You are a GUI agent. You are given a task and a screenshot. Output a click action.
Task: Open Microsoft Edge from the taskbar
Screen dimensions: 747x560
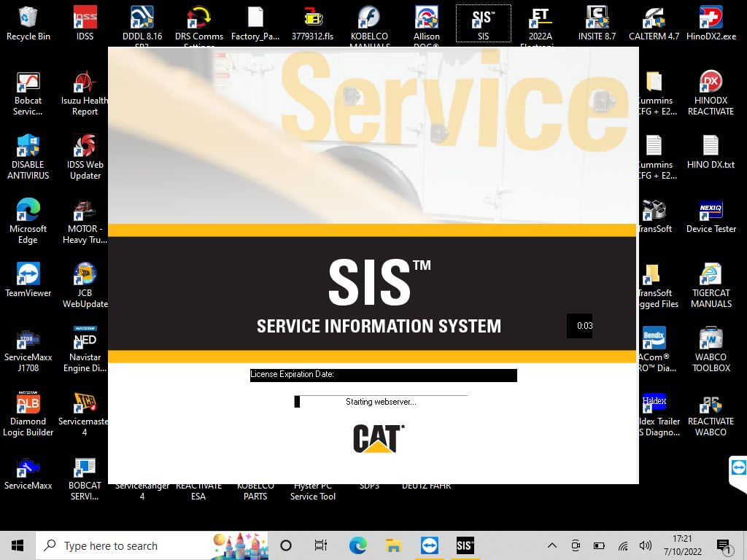(x=357, y=545)
